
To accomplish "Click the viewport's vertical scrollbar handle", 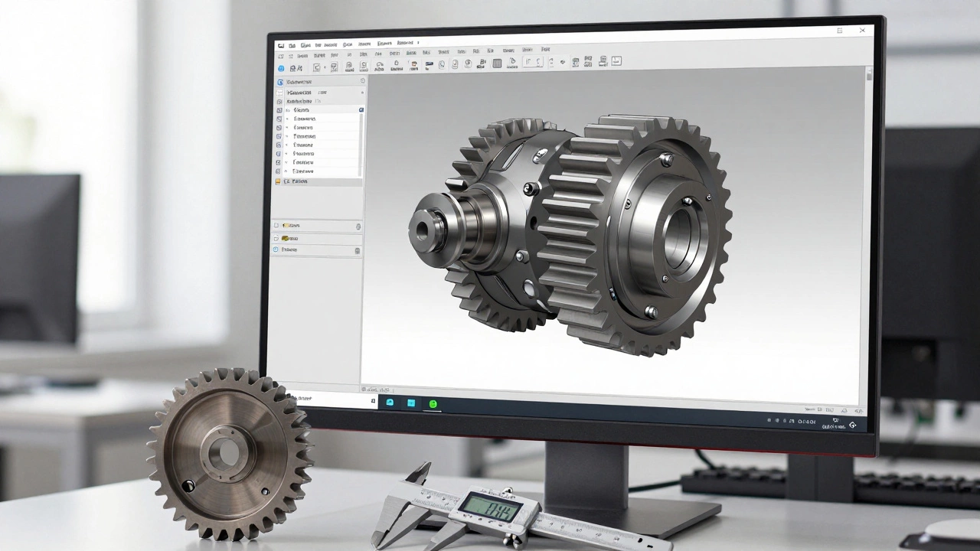I will click(x=869, y=77).
